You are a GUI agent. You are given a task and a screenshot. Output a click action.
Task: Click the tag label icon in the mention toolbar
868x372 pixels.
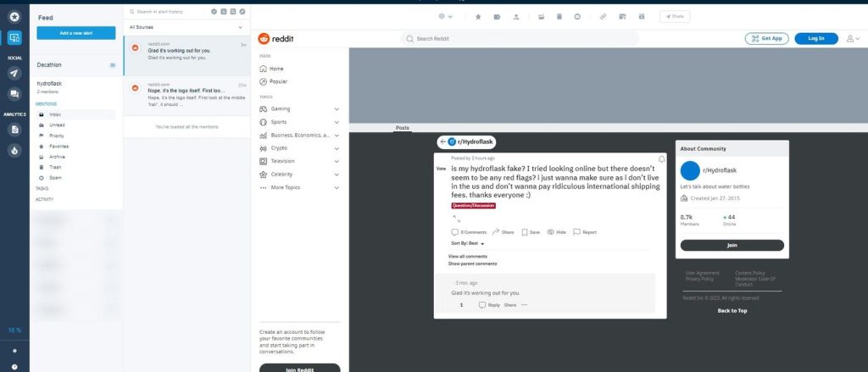coord(497,17)
